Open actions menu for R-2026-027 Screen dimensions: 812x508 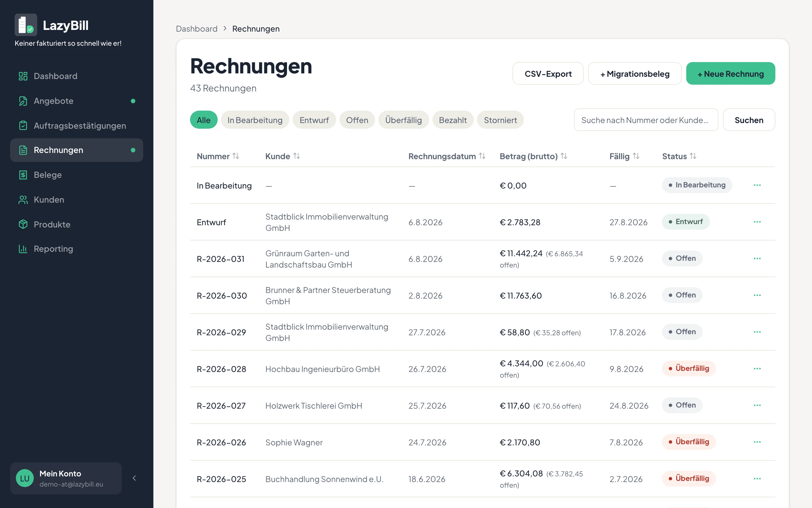point(757,405)
